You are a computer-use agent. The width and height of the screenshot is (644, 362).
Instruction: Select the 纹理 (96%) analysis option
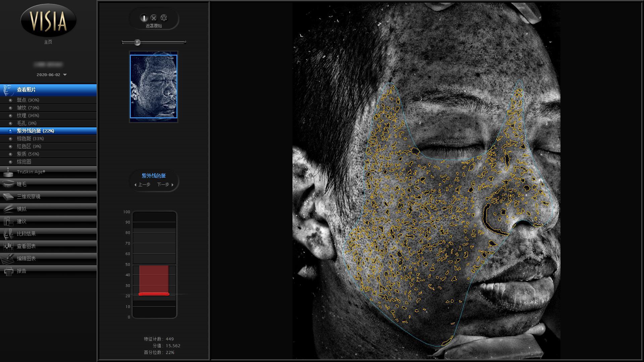pyautogui.click(x=48, y=115)
